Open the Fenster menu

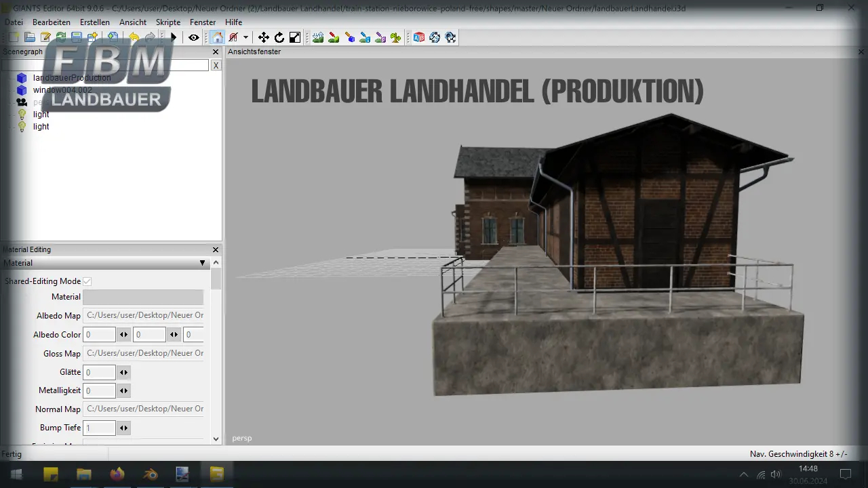(203, 22)
